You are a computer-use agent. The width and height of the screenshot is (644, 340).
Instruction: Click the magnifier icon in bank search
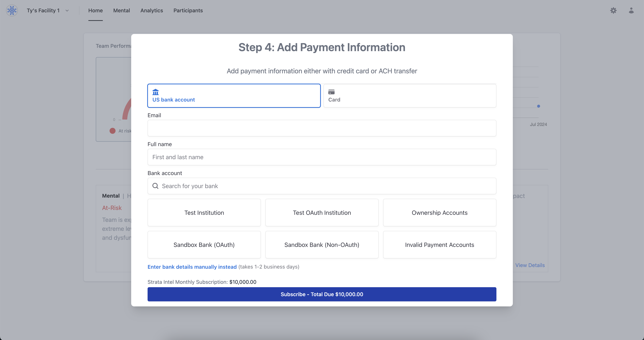click(155, 186)
